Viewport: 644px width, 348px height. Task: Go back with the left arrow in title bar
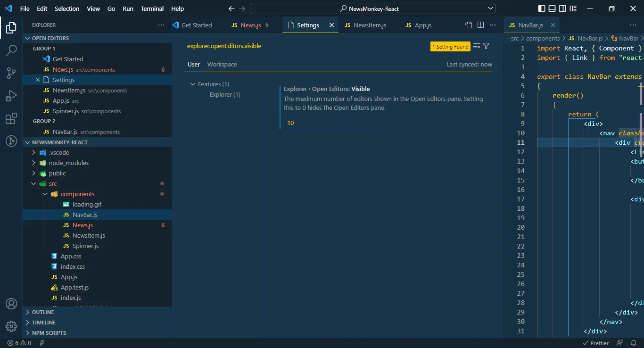click(231, 8)
